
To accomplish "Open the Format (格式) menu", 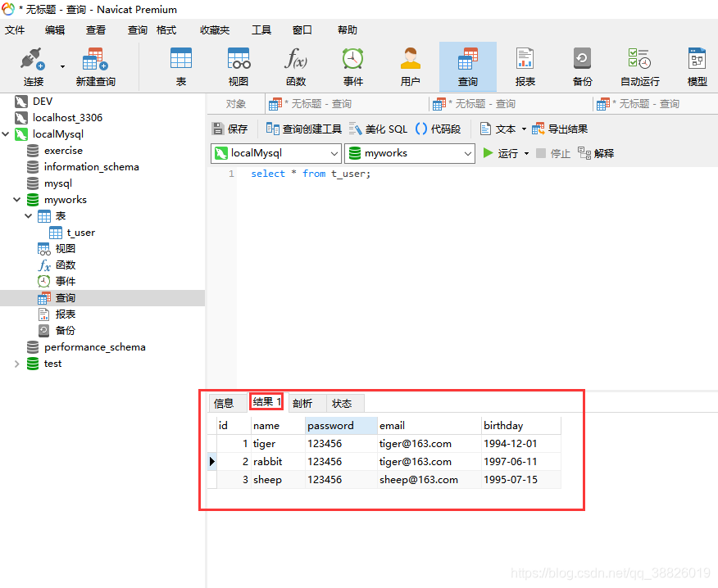I will click(166, 30).
